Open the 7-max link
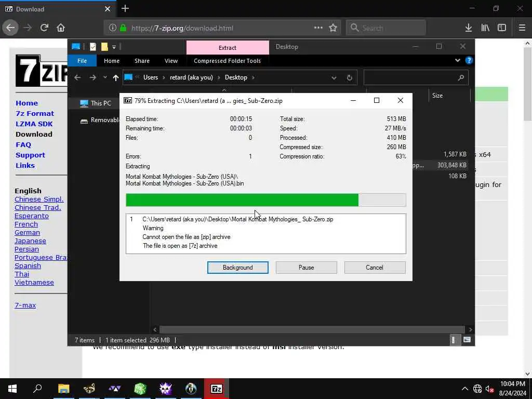This screenshot has height=399, width=532. (25, 305)
